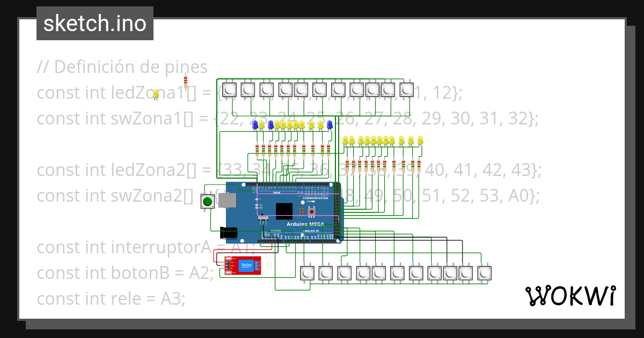Click the ATmega chip on the board
The height and width of the screenshot is (338, 644).
pyautogui.click(x=284, y=211)
